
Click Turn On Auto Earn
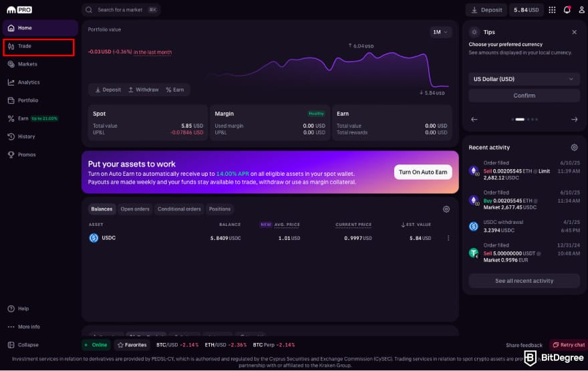423,172
